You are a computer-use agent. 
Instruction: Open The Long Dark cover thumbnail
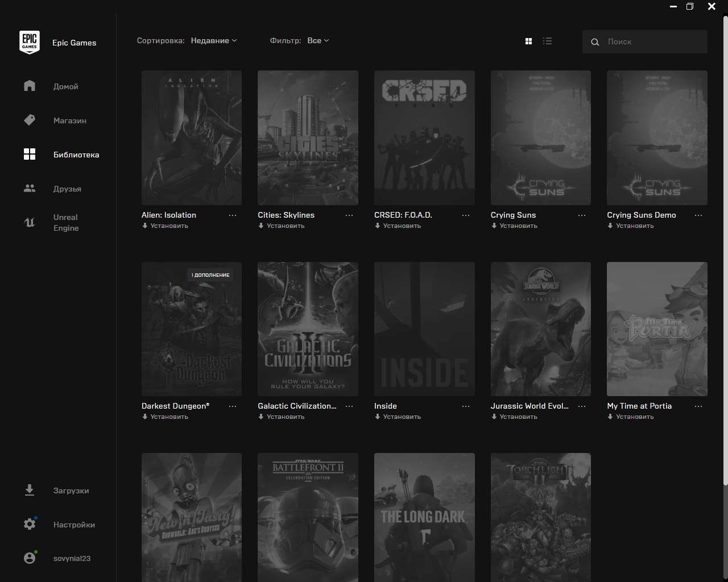[x=424, y=517]
